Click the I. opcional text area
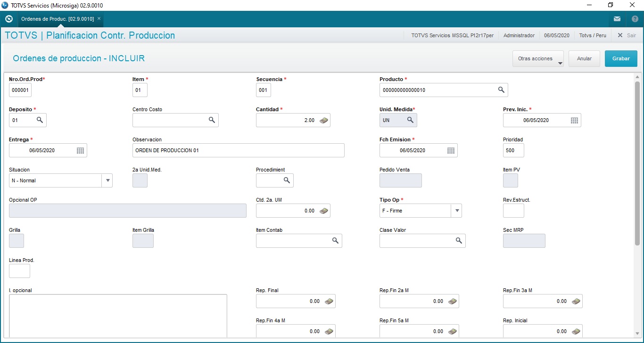Screen dimensions: 644x343 (118, 316)
